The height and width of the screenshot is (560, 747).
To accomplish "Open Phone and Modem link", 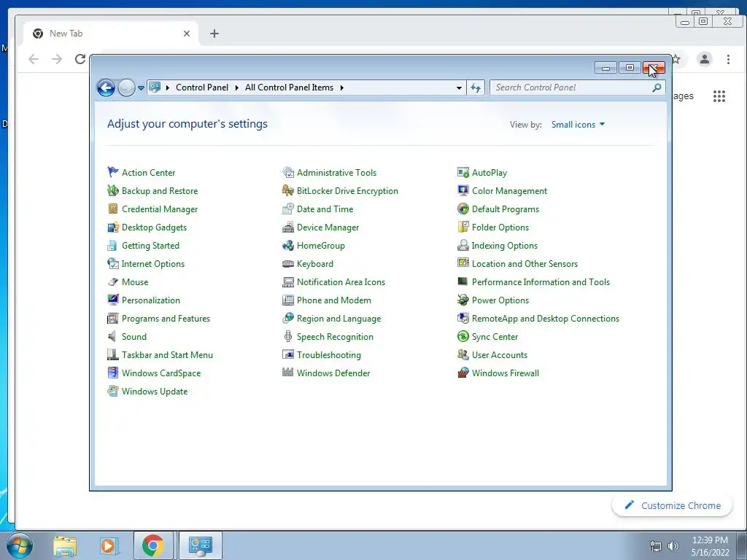I will click(334, 300).
